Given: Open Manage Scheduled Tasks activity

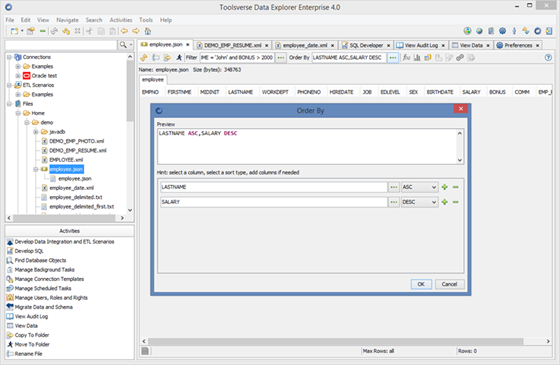Looking at the screenshot, I should click(x=43, y=289).
